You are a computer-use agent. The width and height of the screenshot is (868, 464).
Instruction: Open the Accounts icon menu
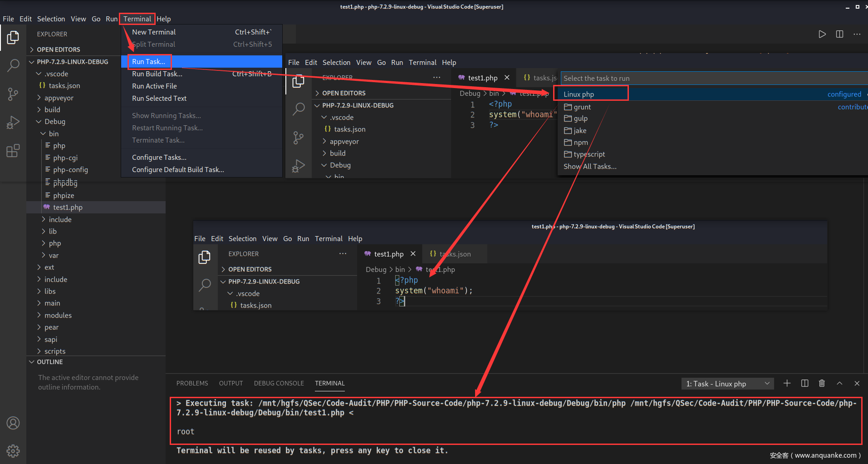point(13,423)
